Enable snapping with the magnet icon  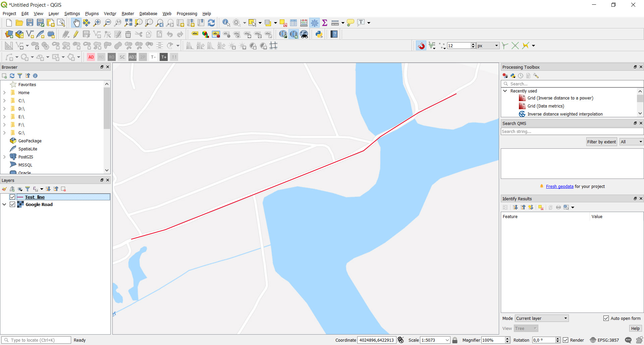421,46
